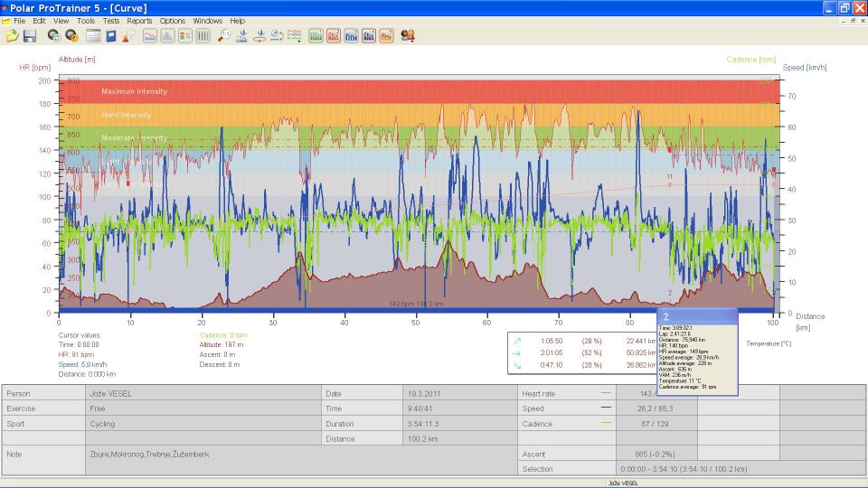
Task: Click the Speed [km/h] axis label
Action: pyautogui.click(x=805, y=68)
